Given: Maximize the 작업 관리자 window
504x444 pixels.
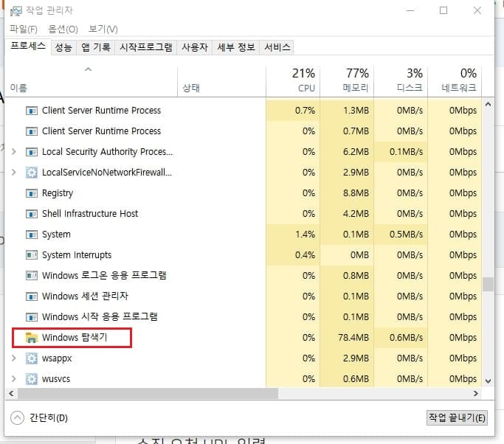Looking at the screenshot, I should [443, 10].
